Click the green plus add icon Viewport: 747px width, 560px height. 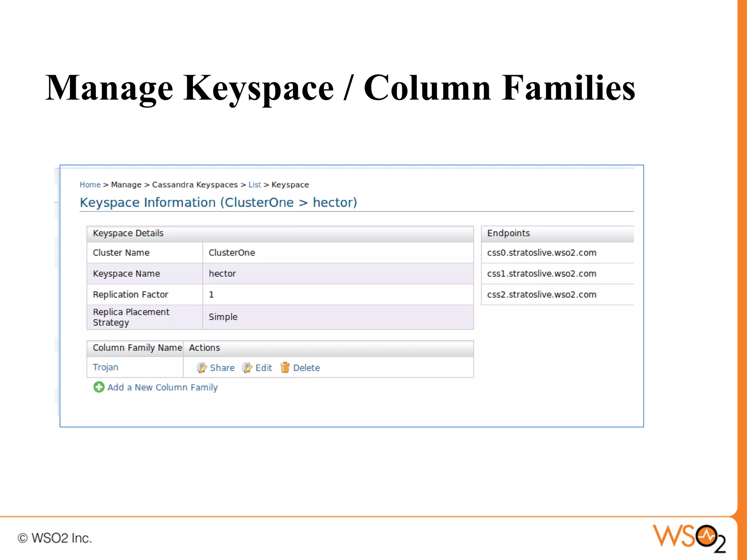pos(99,387)
